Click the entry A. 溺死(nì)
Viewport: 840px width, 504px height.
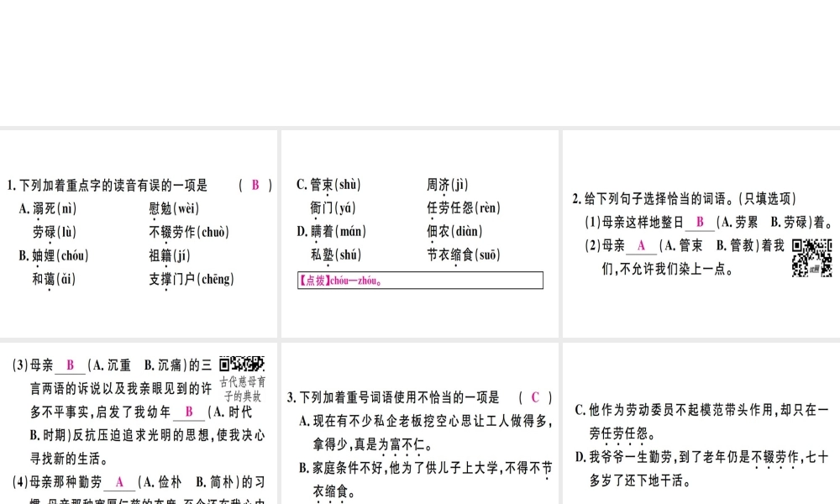[x=48, y=208]
